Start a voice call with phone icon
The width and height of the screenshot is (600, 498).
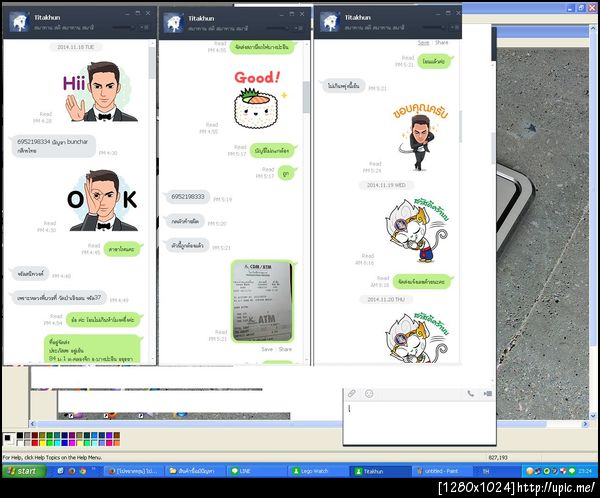pyautogui.click(x=471, y=394)
